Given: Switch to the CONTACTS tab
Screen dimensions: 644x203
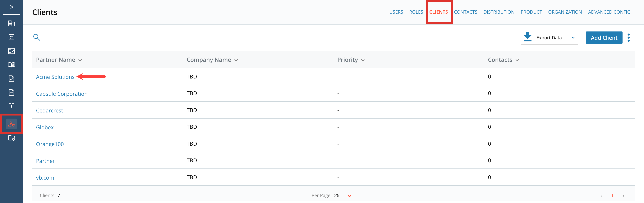Looking at the screenshot, I should pos(466,12).
